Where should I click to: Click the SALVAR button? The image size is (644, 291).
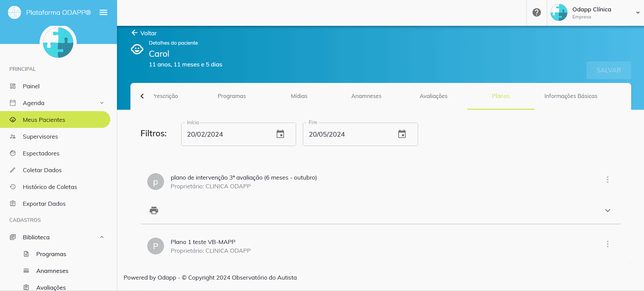coord(609,70)
